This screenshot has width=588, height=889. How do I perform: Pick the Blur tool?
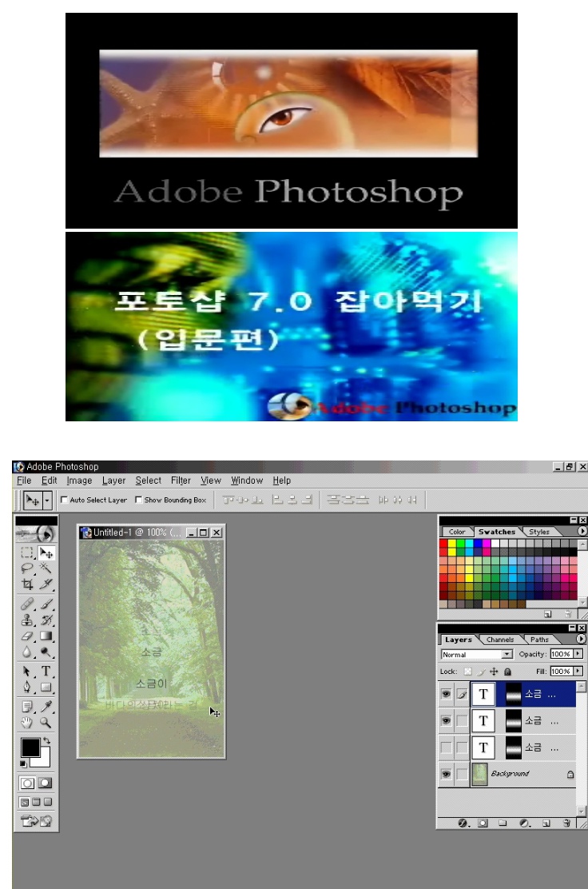point(27,652)
